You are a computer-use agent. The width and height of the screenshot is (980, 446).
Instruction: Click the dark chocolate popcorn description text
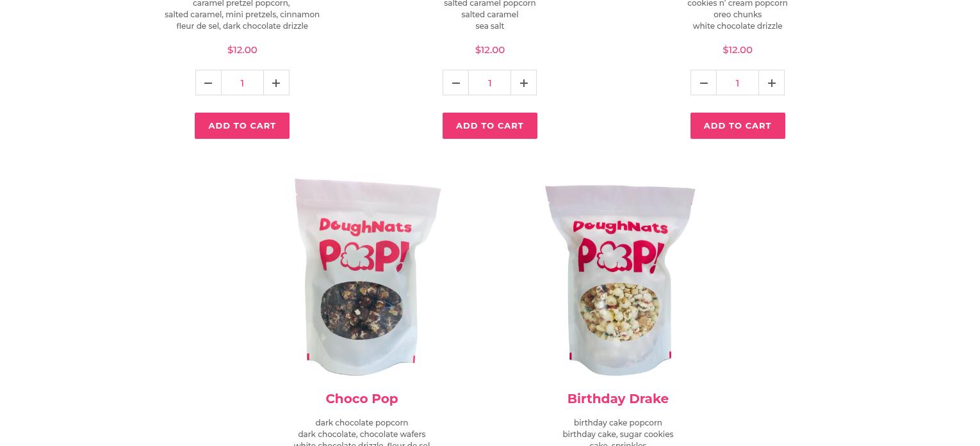pyautogui.click(x=362, y=422)
